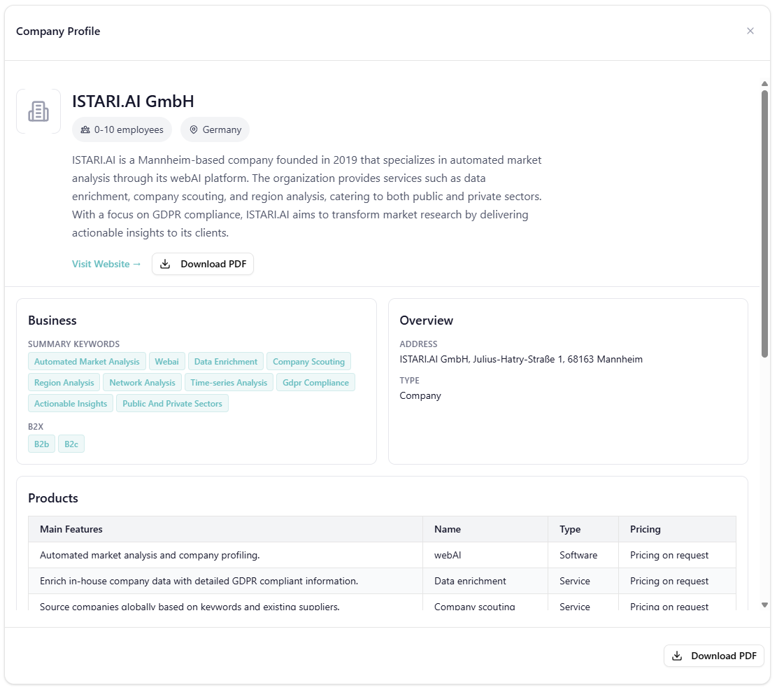Viewport: 784px width, 690px height.
Task: Click the scrollbar down arrow
Action: click(764, 605)
